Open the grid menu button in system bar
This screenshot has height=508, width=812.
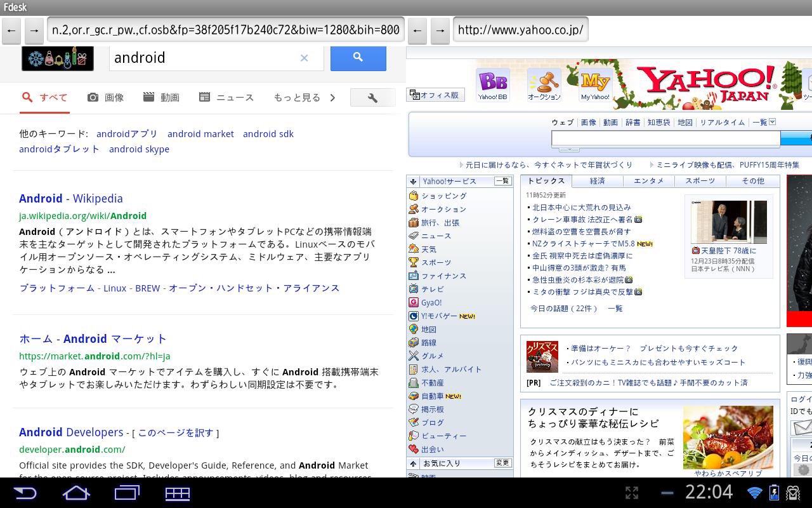[178, 493]
